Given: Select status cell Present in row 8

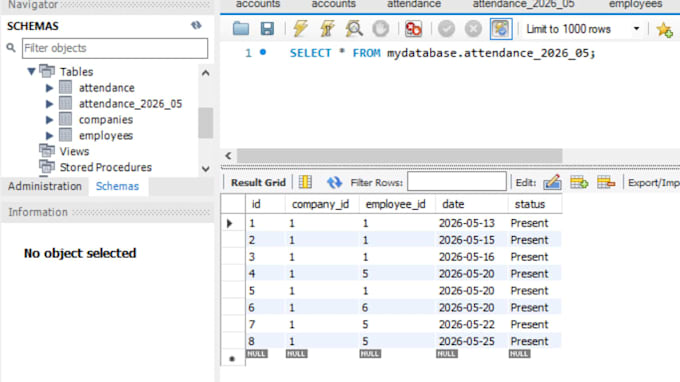Looking at the screenshot, I should pyautogui.click(x=535, y=341).
